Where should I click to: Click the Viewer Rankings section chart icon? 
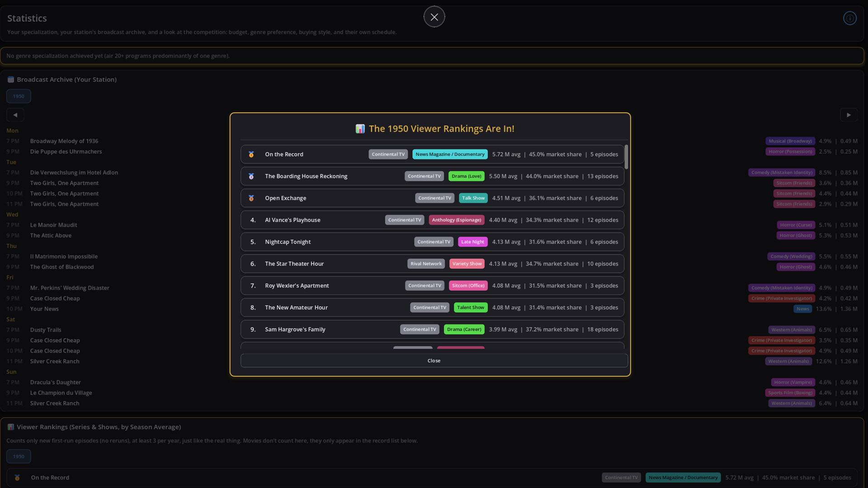pos(11,427)
